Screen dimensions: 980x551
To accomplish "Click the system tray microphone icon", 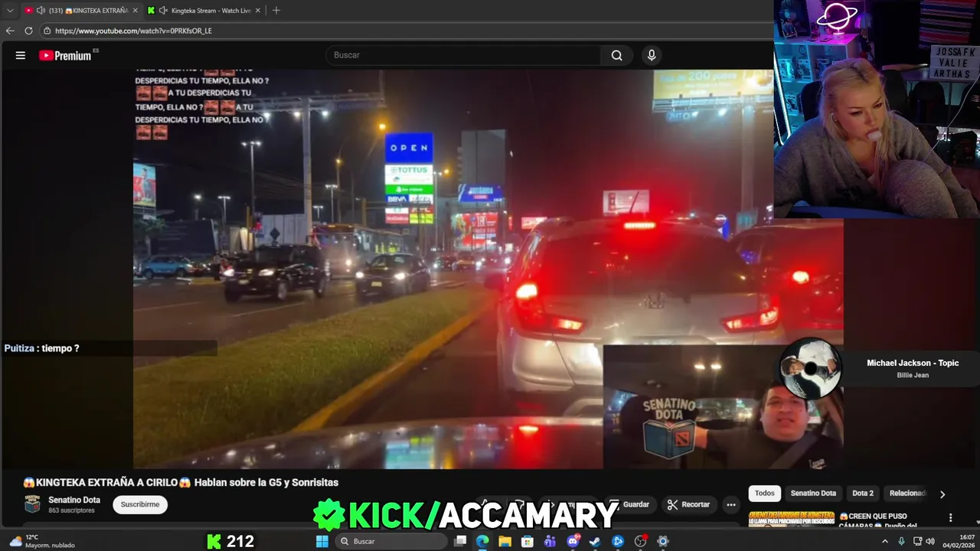I will 901,541.
